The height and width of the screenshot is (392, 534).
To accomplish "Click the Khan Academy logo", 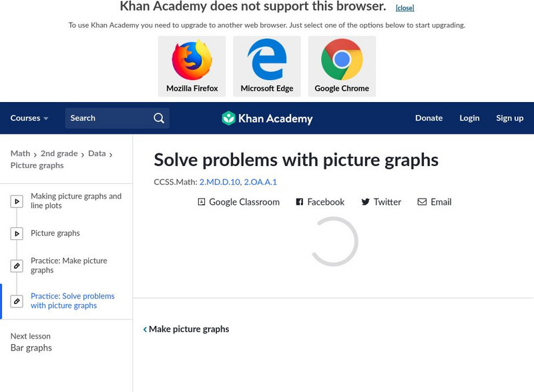I will point(267,119).
